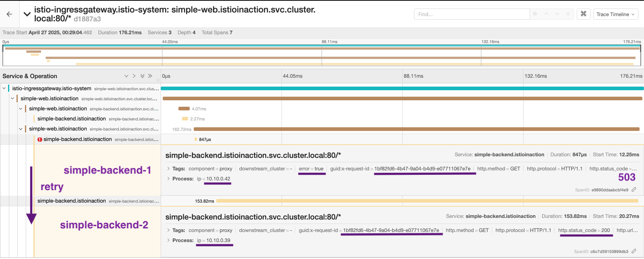Viewport: 644px width, 259px height.
Task: Expand one level with the single down chevron
Action: pos(126,76)
